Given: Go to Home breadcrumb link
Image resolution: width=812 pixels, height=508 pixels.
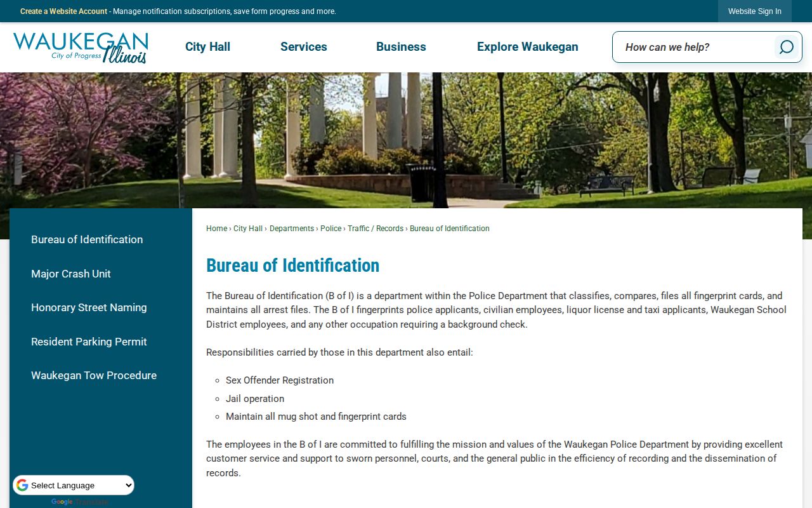Looking at the screenshot, I should point(216,229).
